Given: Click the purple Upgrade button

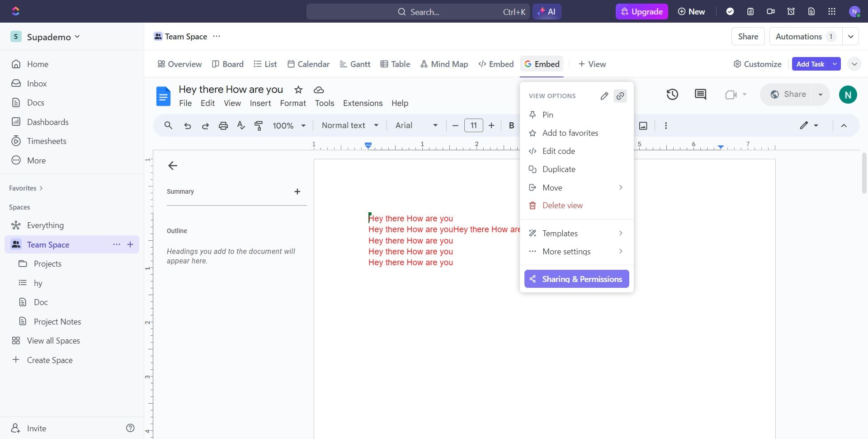Looking at the screenshot, I should coord(642,12).
